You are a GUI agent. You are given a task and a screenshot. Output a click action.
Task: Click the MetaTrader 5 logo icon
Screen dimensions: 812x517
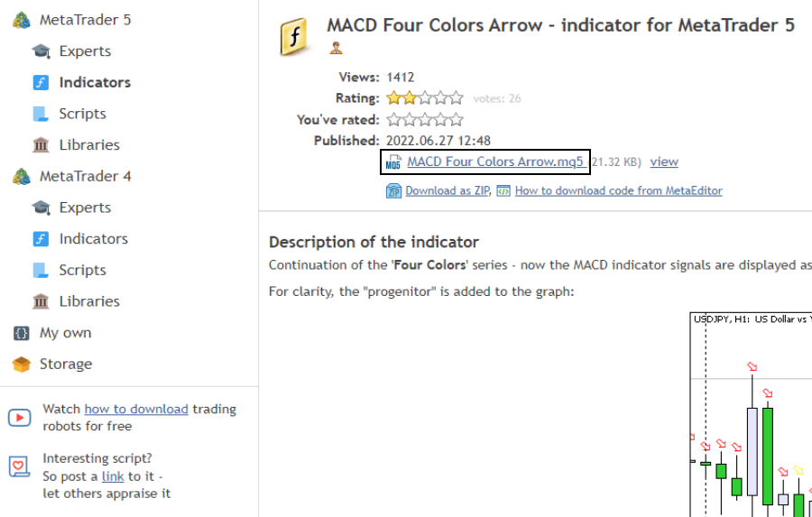pyautogui.click(x=22, y=20)
